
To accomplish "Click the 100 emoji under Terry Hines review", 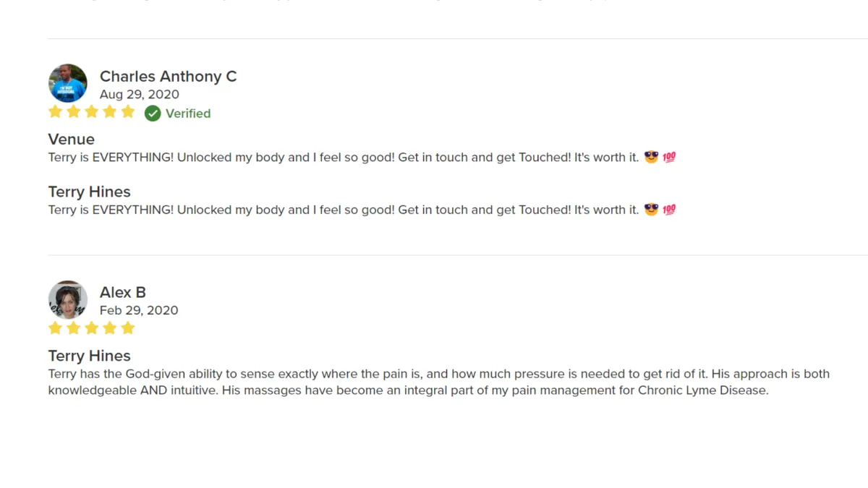I will pyautogui.click(x=669, y=210).
